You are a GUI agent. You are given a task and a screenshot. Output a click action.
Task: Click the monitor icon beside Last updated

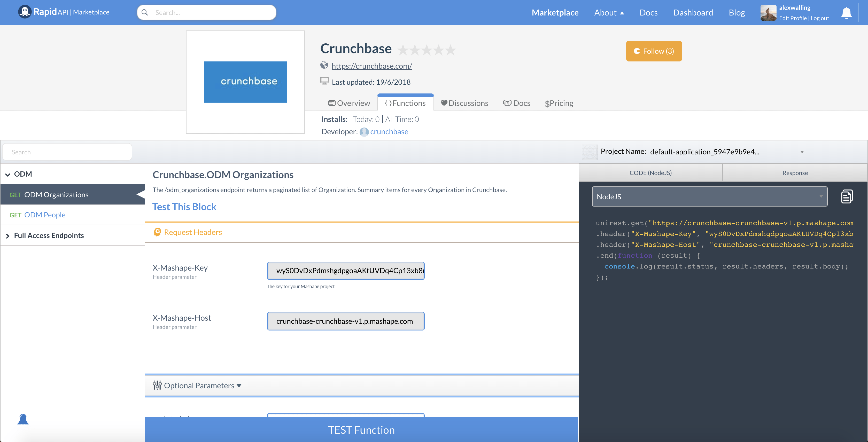[x=324, y=81]
